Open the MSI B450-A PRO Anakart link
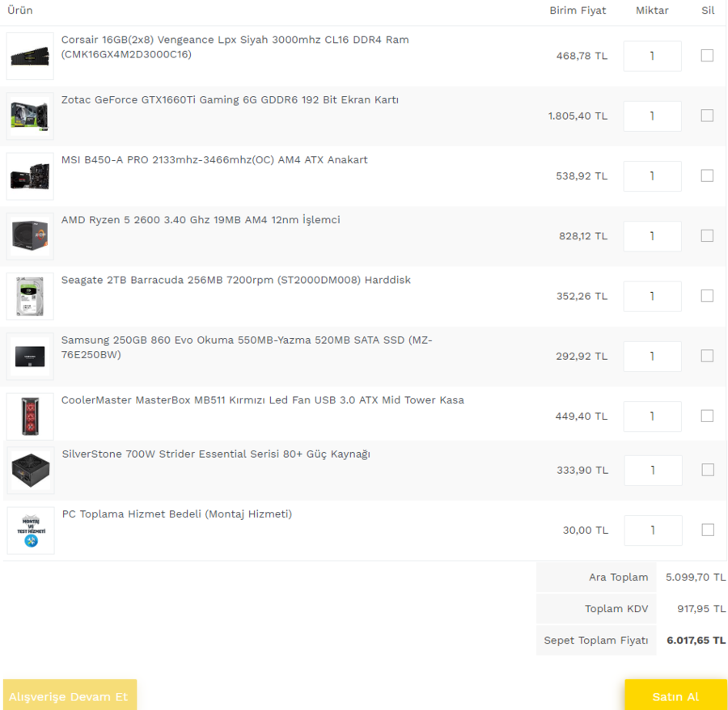The height and width of the screenshot is (710, 728). click(x=214, y=160)
